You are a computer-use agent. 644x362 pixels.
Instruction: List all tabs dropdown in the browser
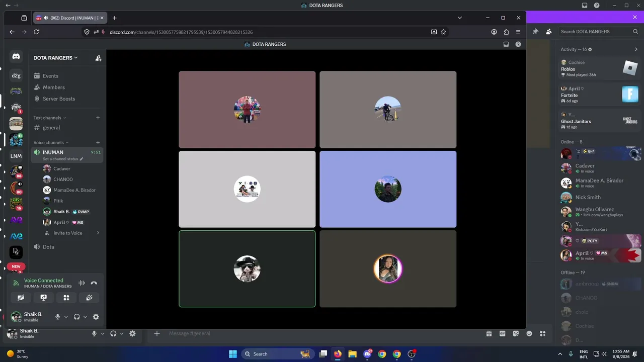point(459,18)
